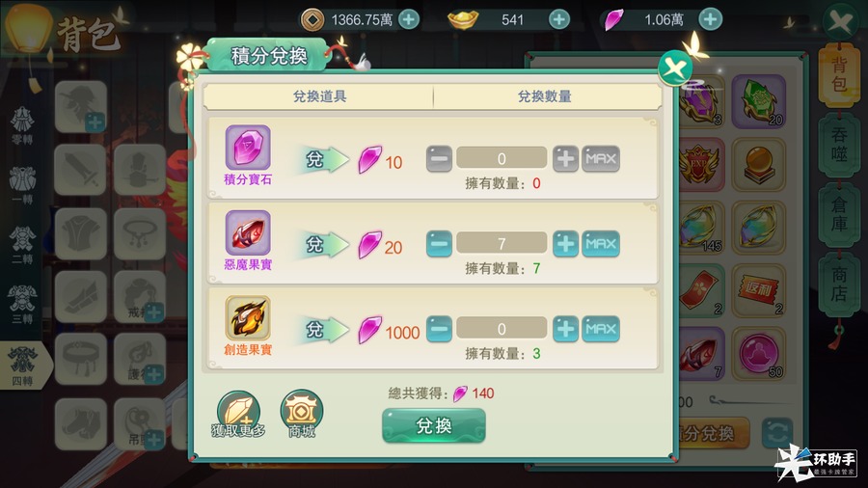868x488 pixels.
Task: Increase 惡魔果實 exchange quantity
Action: point(565,244)
